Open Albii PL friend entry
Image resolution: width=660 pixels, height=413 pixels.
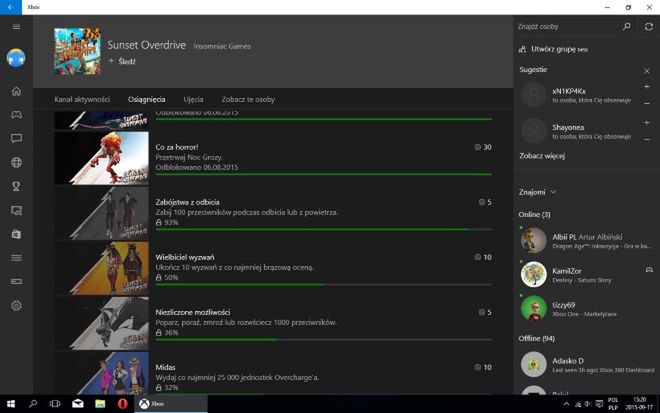(587, 240)
